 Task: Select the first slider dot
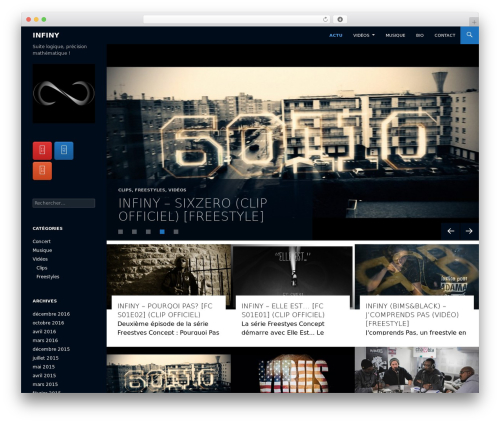coord(121,232)
